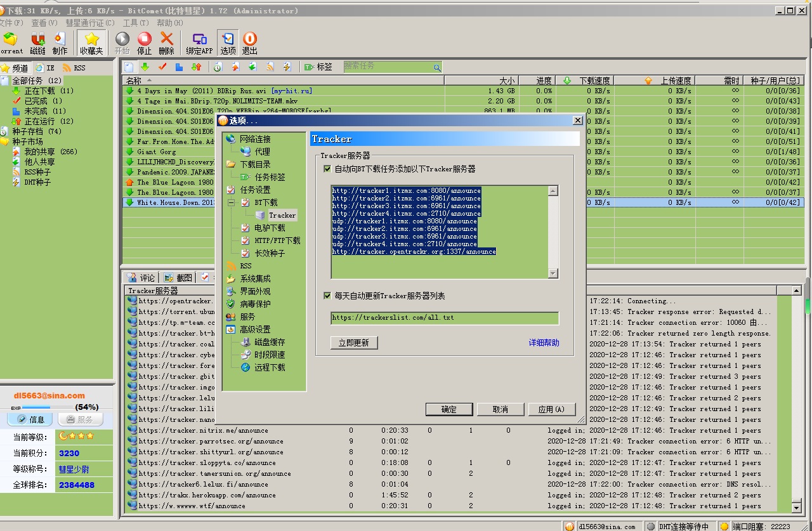Select DHT种子 in sidebar tree
Viewport: 812px width, 531px height.
click(x=37, y=182)
